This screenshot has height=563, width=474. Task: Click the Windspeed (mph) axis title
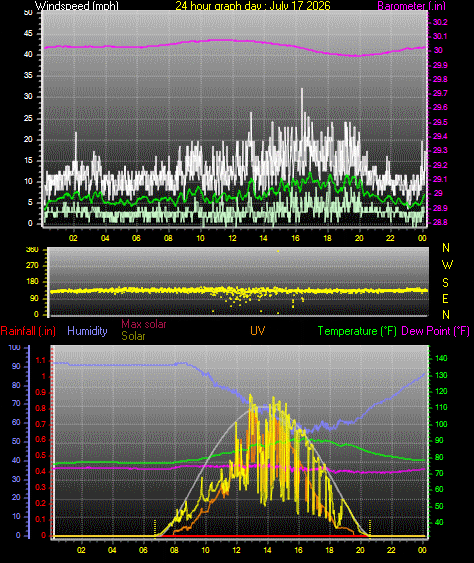click(76, 5)
